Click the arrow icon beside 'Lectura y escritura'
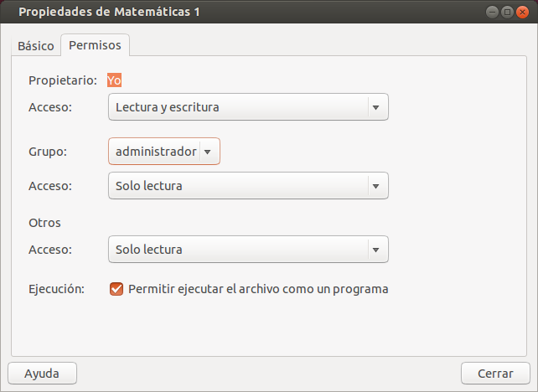The width and height of the screenshot is (538, 392). (375, 107)
